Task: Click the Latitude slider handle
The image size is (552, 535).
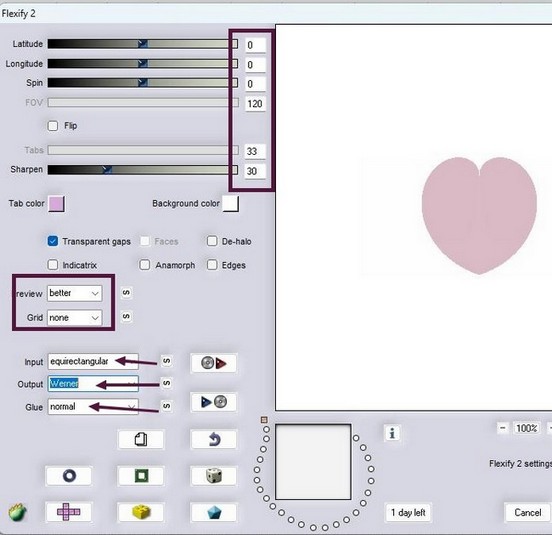Action: [143, 44]
